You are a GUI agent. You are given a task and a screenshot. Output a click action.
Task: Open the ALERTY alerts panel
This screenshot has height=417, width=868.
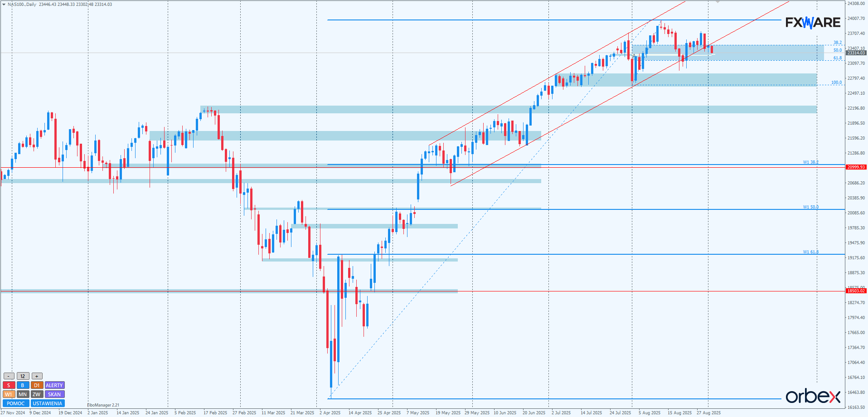54,385
